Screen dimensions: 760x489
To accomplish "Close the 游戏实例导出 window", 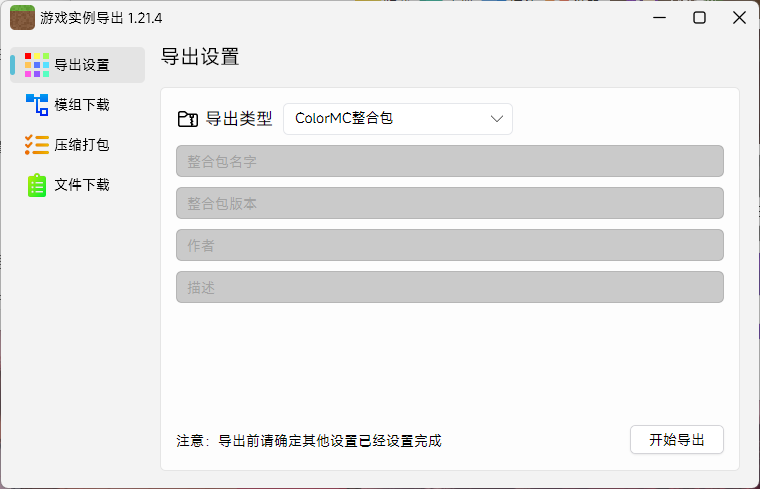I will (739, 18).
